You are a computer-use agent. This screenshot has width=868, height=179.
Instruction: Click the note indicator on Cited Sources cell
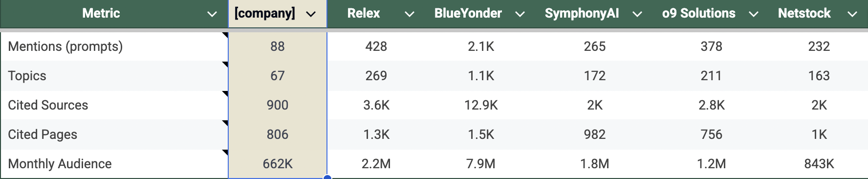pos(225,93)
